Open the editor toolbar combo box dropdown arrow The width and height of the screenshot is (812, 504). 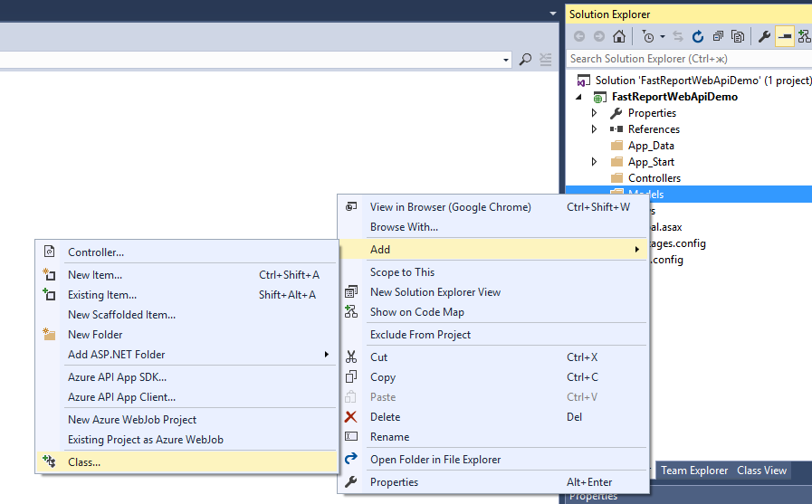[506, 60]
